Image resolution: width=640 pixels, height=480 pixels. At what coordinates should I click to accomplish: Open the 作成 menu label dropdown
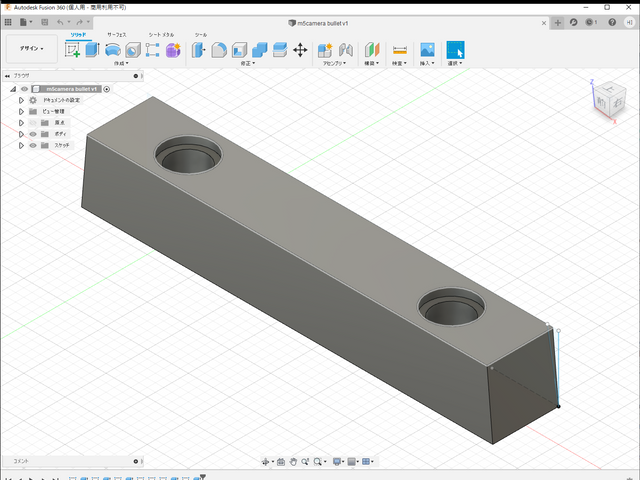[122, 63]
